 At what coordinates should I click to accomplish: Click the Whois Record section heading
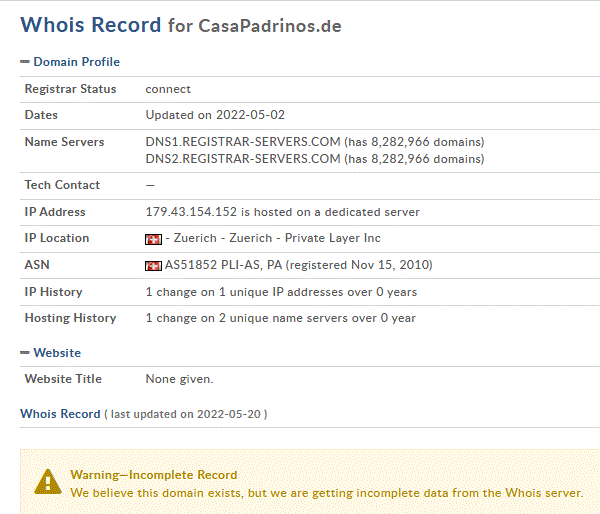[x=60, y=414]
